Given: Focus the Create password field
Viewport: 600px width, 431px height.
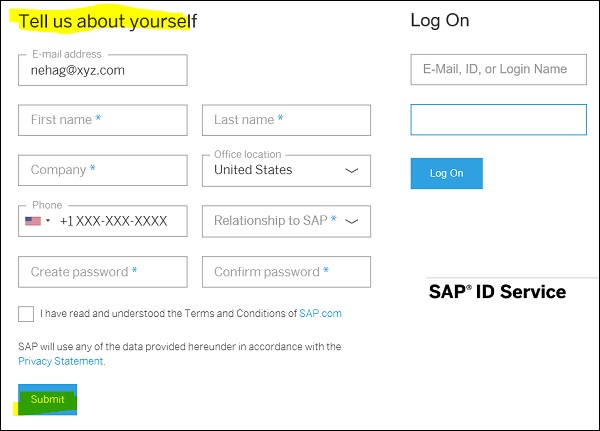Looking at the screenshot, I should [102, 272].
